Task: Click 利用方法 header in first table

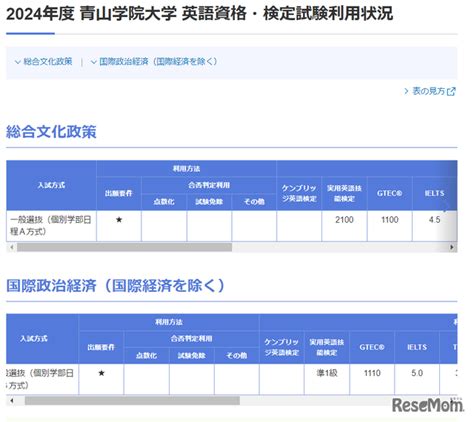Action: pos(186,169)
